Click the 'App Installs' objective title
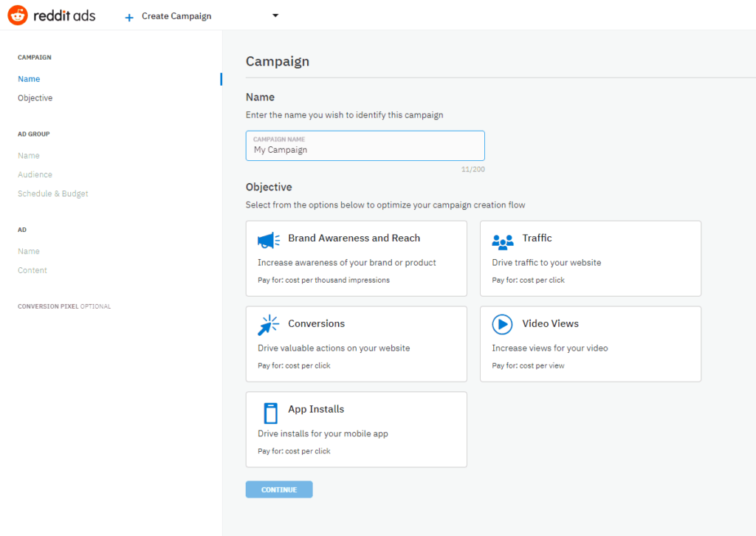The image size is (756, 536). (x=316, y=409)
